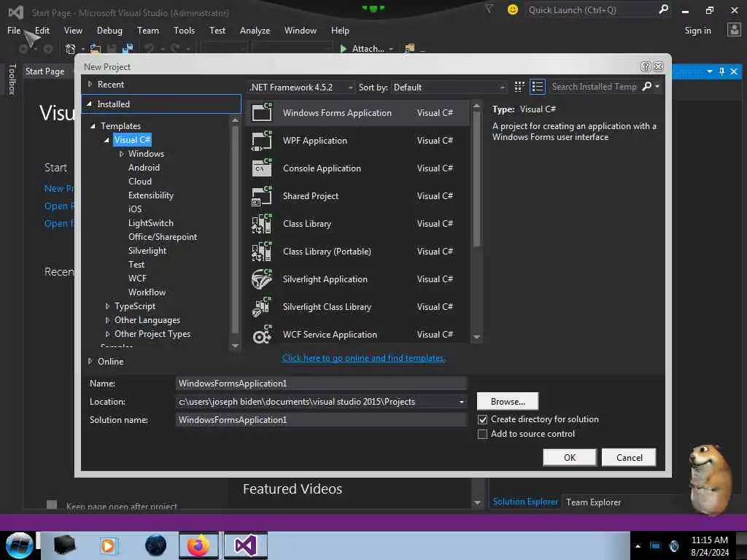Image resolution: width=747 pixels, height=560 pixels.
Task: Choose the Class Library (Portable) icon
Action: (262, 251)
